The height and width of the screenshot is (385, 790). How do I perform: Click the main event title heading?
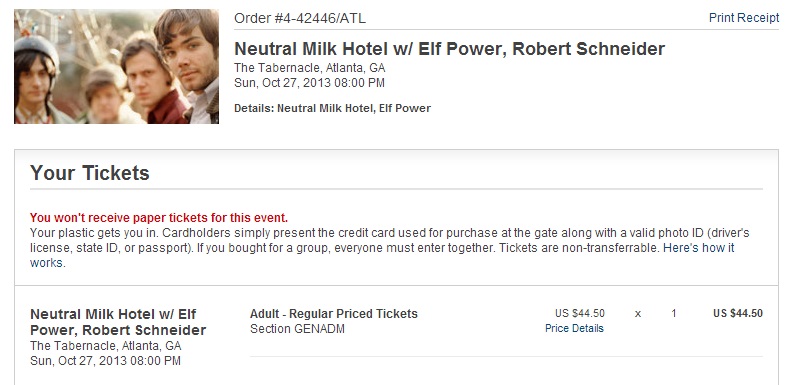[449, 49]
